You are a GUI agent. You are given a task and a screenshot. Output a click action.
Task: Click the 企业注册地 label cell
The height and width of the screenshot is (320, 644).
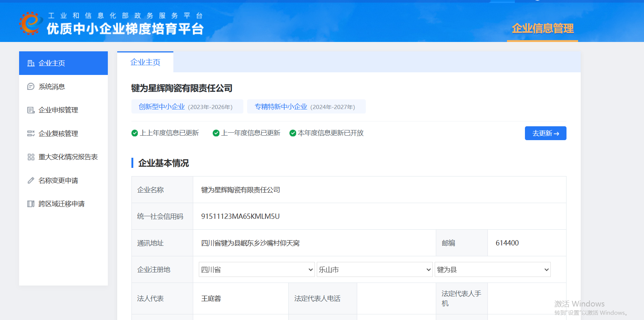click(162, 269)
